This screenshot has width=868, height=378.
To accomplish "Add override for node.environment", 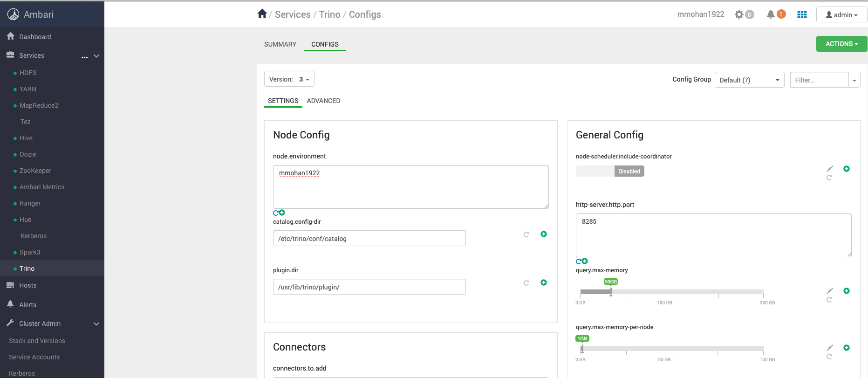I will click(x=282, y=213).
